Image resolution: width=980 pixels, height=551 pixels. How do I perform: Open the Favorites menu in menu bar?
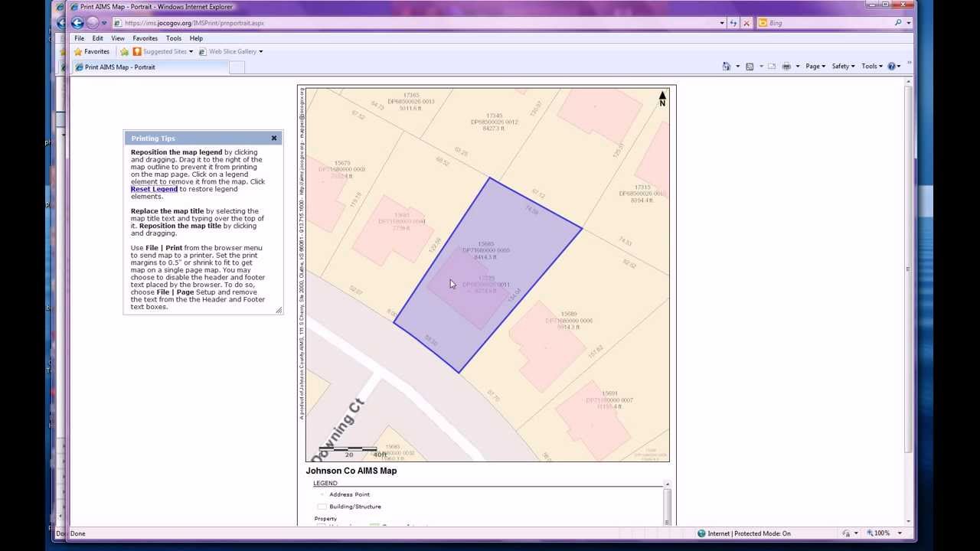click(145, 38)
